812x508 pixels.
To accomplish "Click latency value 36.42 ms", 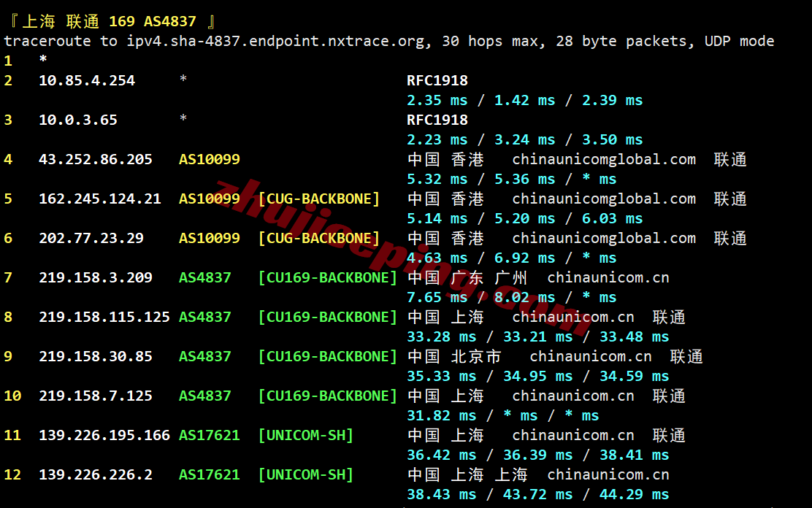I will [x=441, y=455].
